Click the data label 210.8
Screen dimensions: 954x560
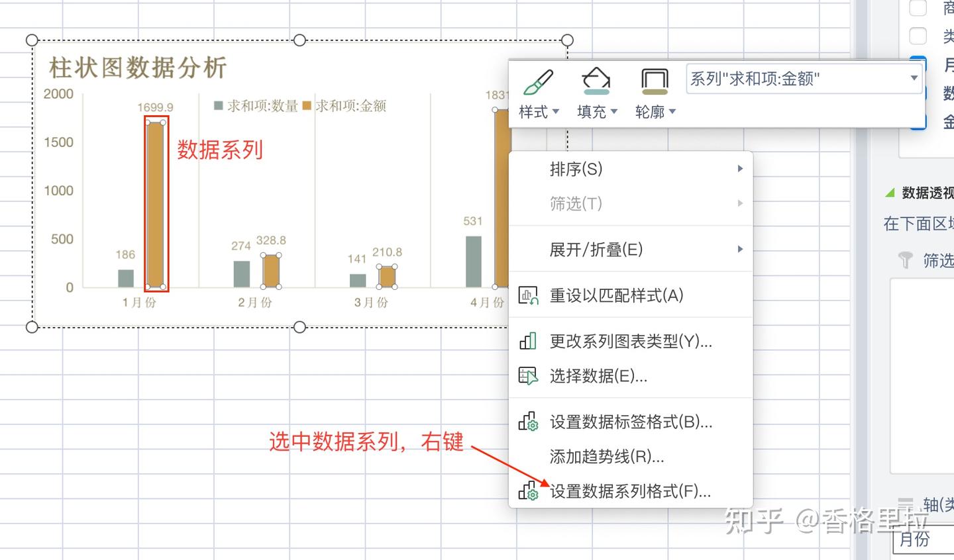387,252
